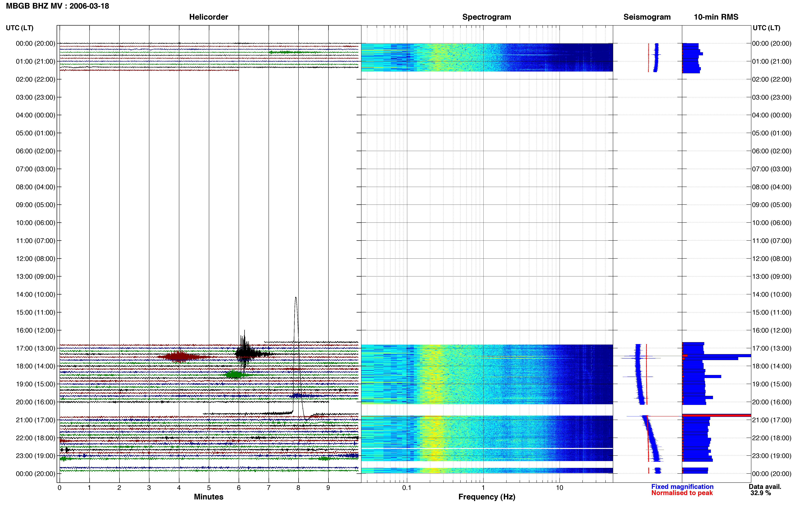Select the 'Seismogram' panel heading

point(647,17)
